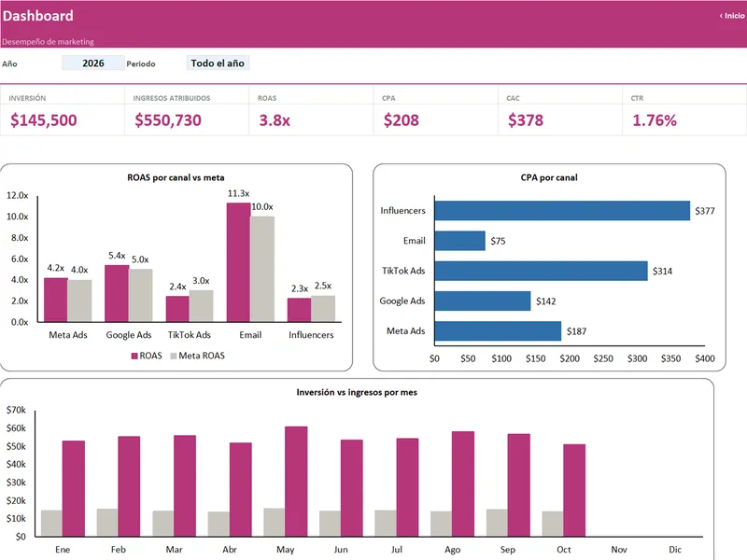Select the ROAS KPI value 3.8x

[275, 120]
